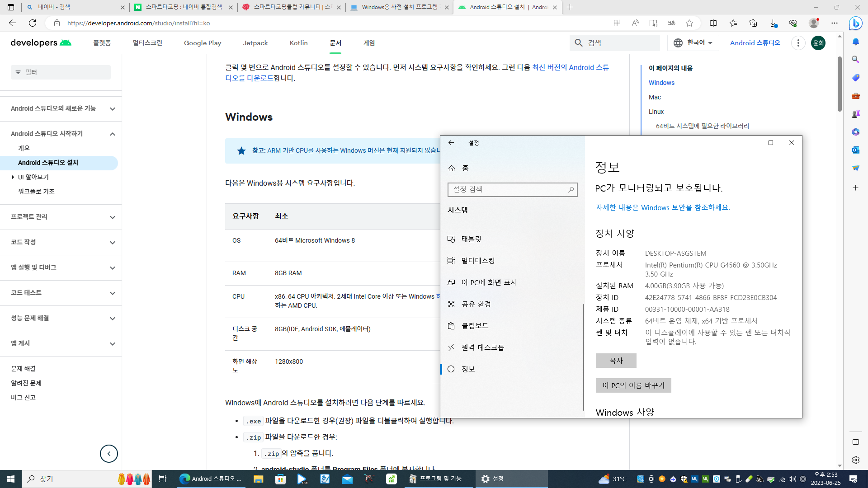
Task: Click back arrow in Settings window
Action: coord(451,143)
